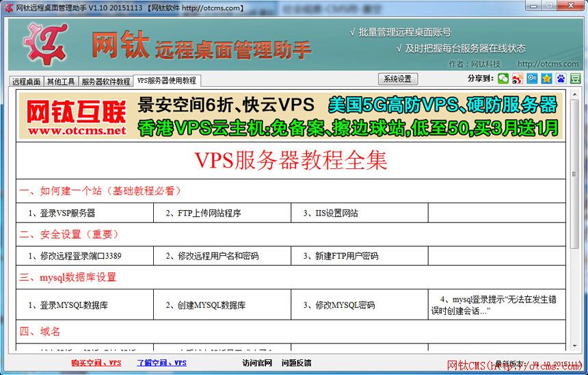
Task: Click section heading 一、如何建一个站
Action: (x=100, y=191)
